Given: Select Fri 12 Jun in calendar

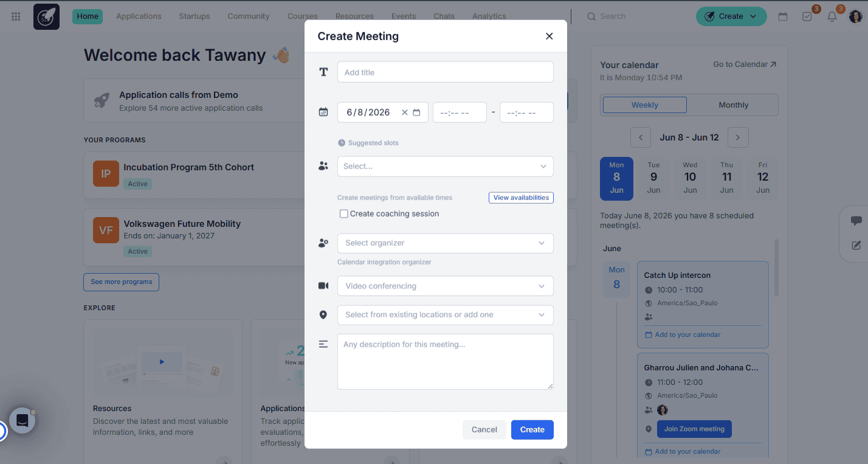Looking at the screenshot, I should [763, 178].
